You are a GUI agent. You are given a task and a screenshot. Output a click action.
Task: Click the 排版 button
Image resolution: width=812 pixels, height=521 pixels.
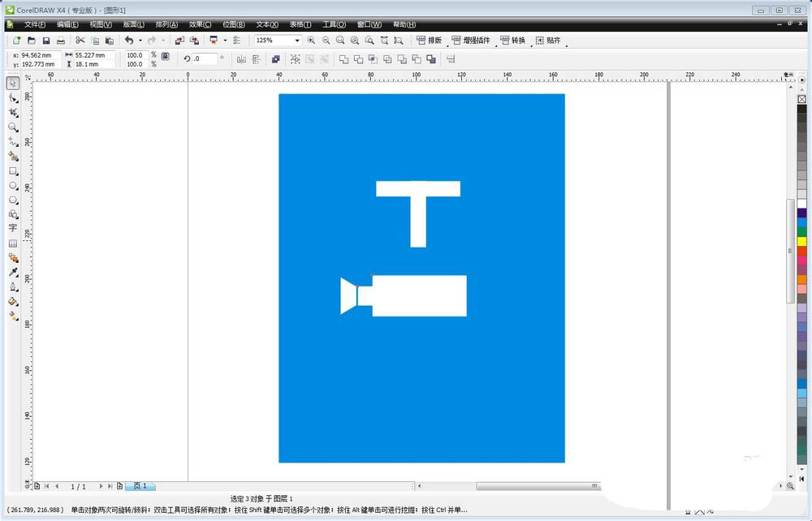coord(430,40)
